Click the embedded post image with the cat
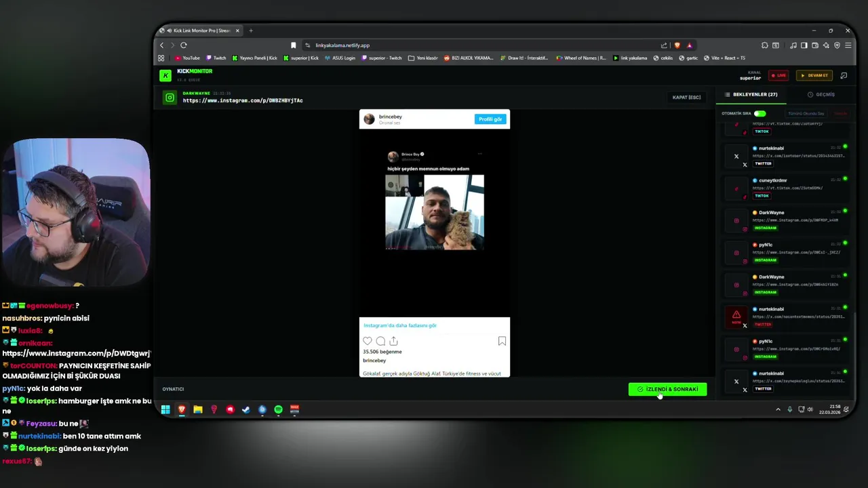Viewport: 868px width, 488px height. (x=435, y=212)
